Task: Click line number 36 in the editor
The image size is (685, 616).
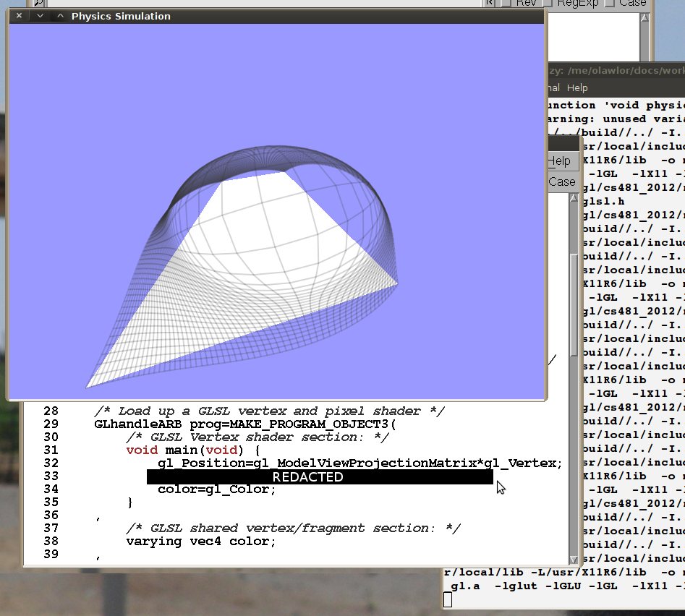Action: pyautogui.click(x=51, y=516)
